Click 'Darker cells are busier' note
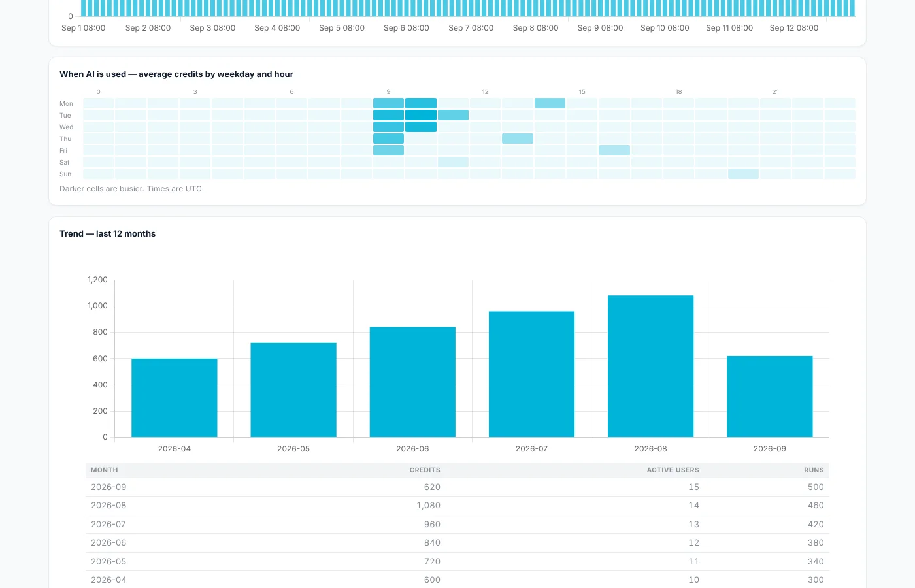The image size is (915, 588). 131,189
